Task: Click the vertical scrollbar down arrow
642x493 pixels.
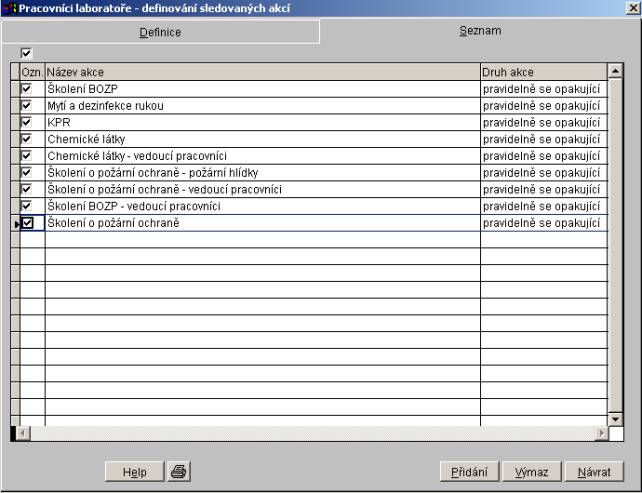Action: [x=615, y=418]
